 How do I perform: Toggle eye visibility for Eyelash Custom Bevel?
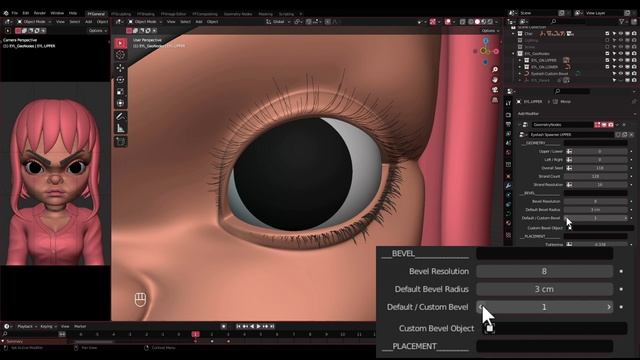coord(621,73)
